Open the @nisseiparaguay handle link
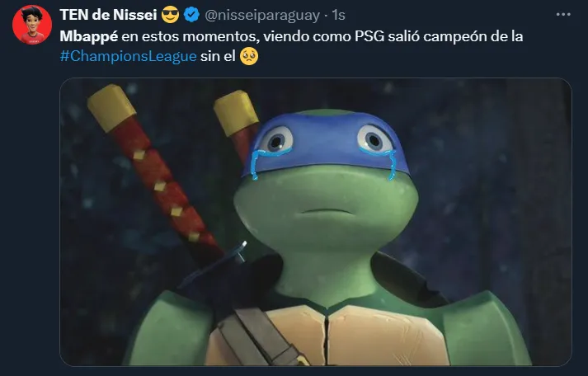This screenshot has width=588, height=376. [262, 15]
